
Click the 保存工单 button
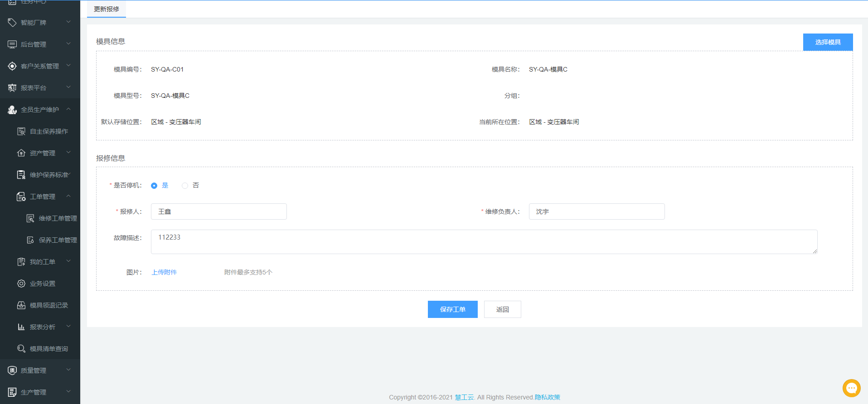point(452,309)
